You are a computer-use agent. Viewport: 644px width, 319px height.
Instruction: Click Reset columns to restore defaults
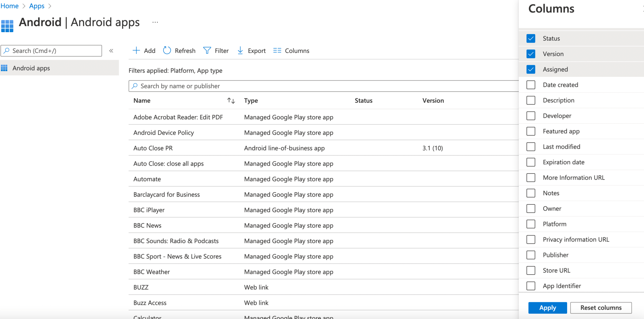(601, 308)
